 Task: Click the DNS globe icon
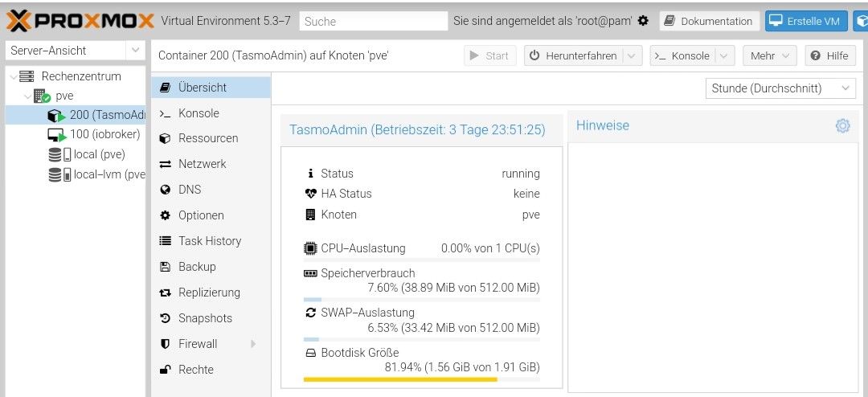(x=165, y=190)
